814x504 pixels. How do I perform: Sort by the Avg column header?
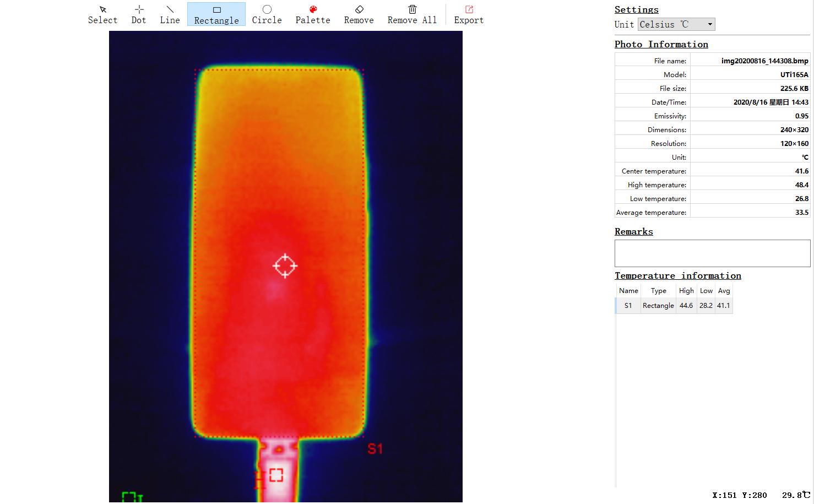724,291
